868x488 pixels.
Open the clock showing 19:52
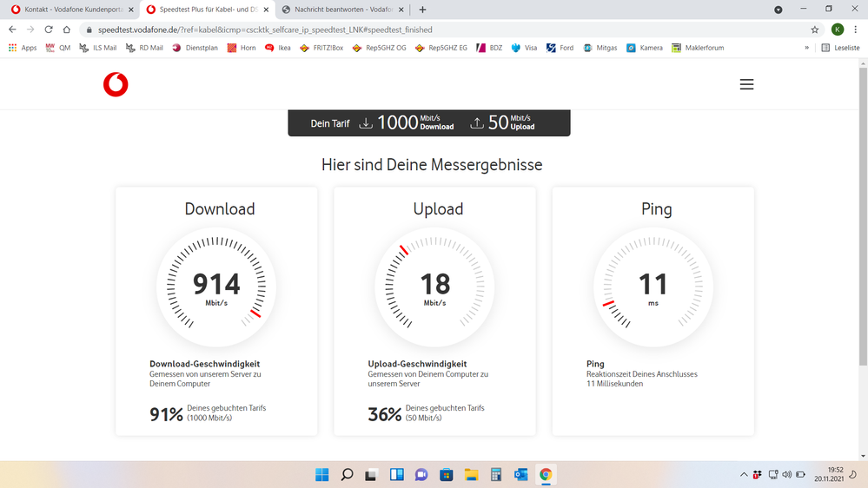click(x=829, y=474)
